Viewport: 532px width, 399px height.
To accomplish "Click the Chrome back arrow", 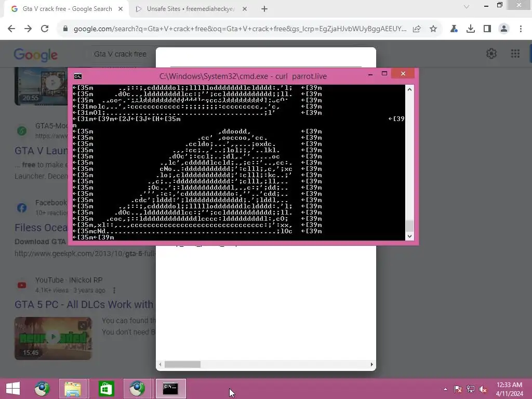I will 11,29.
